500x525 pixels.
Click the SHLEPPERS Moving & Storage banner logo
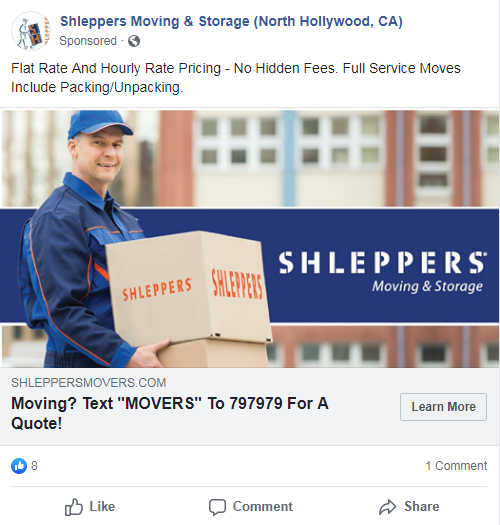382,272
